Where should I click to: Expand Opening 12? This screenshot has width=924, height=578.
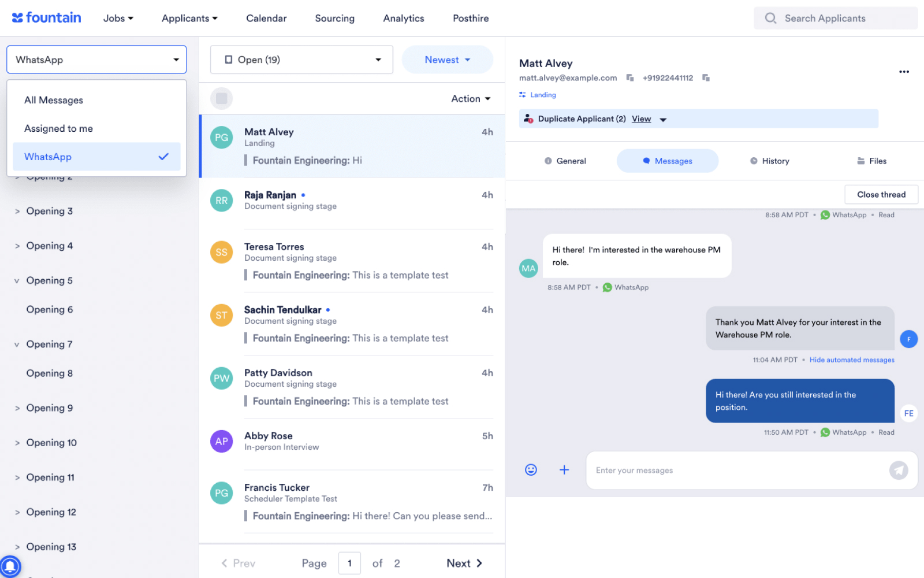(x=17, y=512)
